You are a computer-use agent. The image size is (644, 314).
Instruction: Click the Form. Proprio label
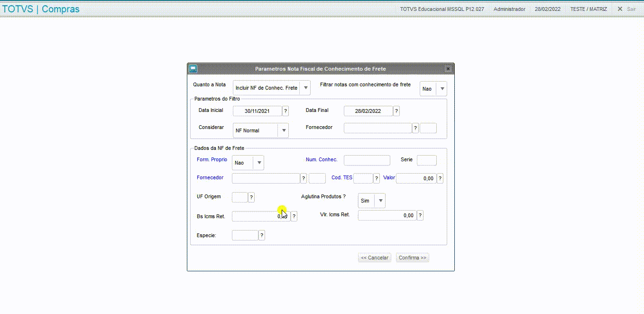212,160
